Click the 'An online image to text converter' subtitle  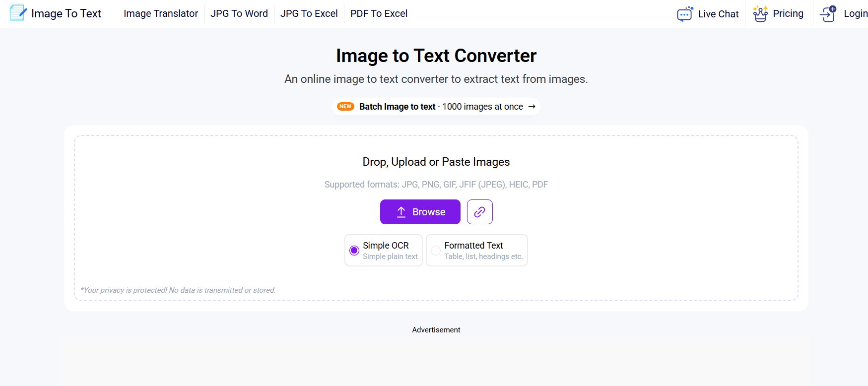(436, 79)
